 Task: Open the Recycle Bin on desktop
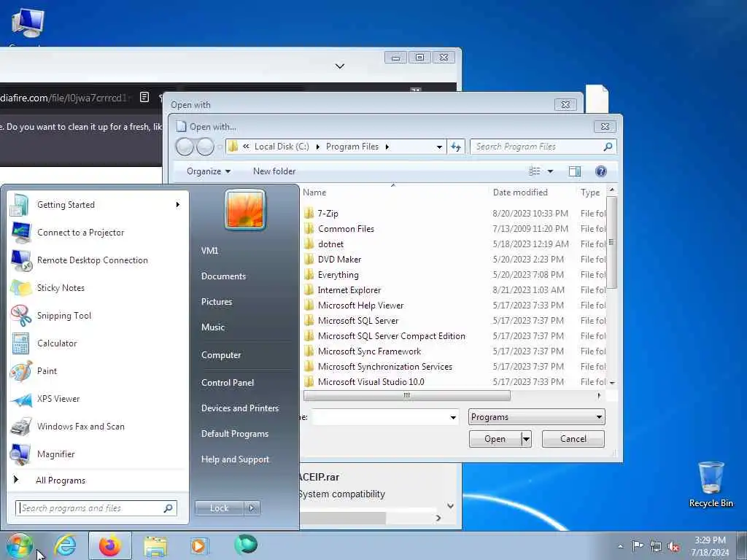tap(711, 484)
